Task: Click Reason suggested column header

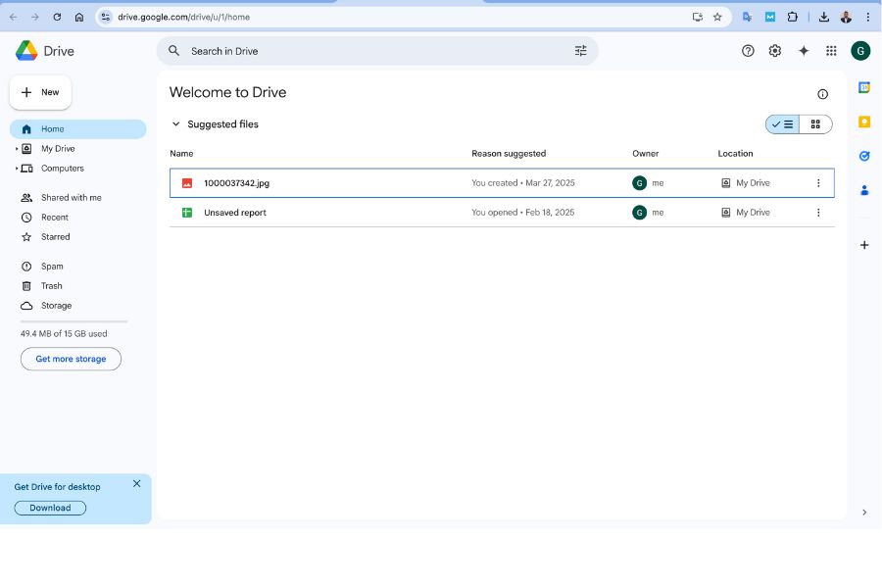Action: click(509, 154)
